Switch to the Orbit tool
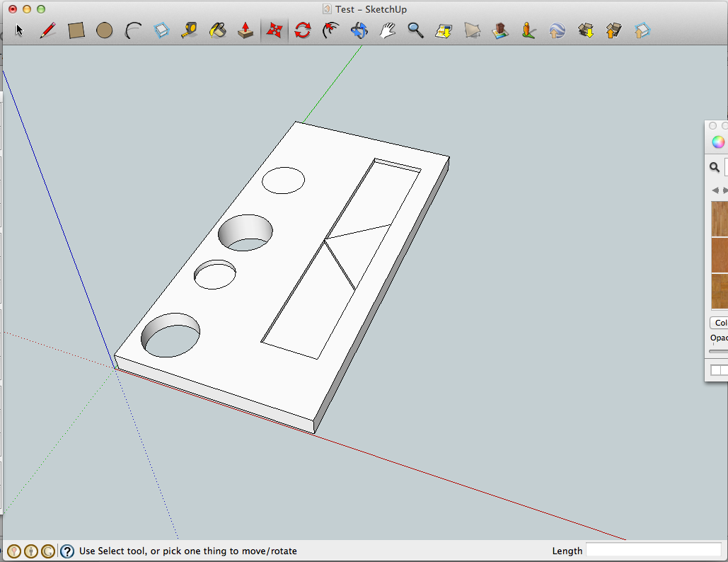Screen dimensions: 728x562 359,30
